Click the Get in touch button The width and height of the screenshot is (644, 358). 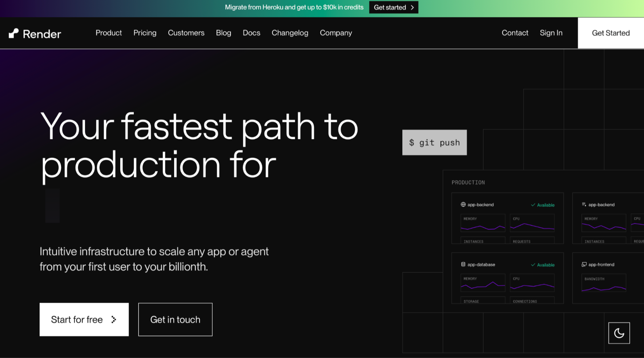pyautogui.click(x=175, y=320)
